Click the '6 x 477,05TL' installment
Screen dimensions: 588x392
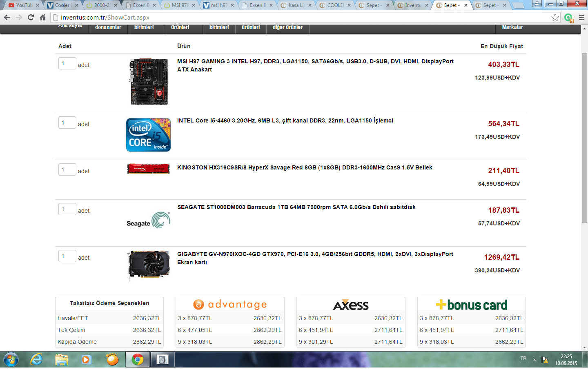[x=195, y=330]
